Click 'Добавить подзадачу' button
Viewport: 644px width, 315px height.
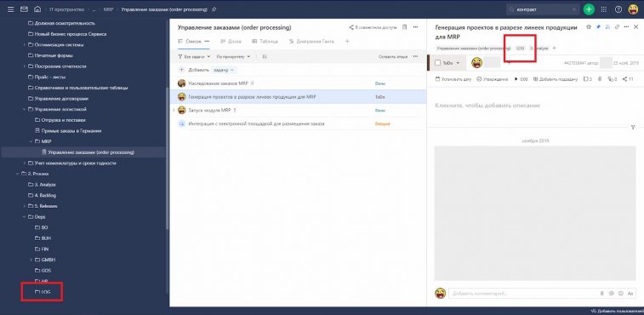[x=556, y=79]
